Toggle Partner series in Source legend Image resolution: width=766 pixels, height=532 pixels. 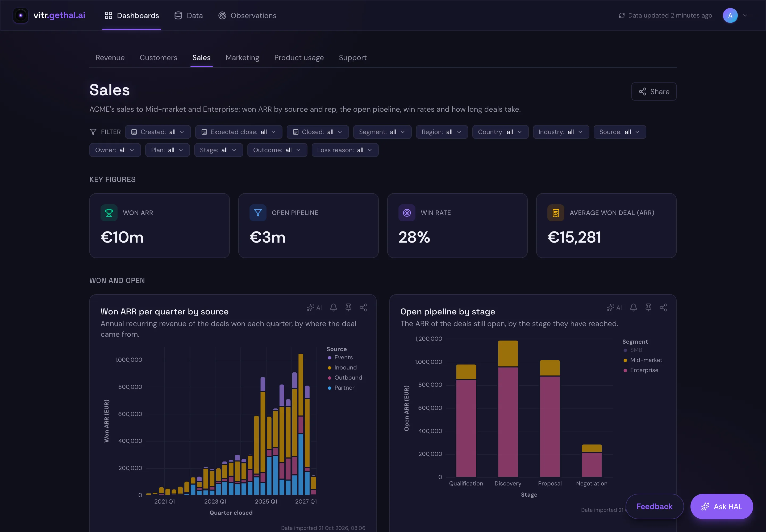[x=341, y=388]
